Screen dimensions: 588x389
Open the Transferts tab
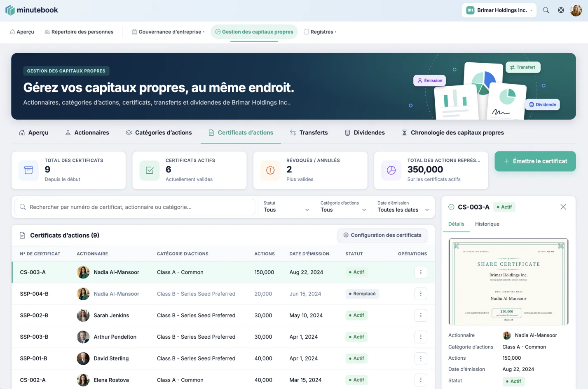coord(309,132)
